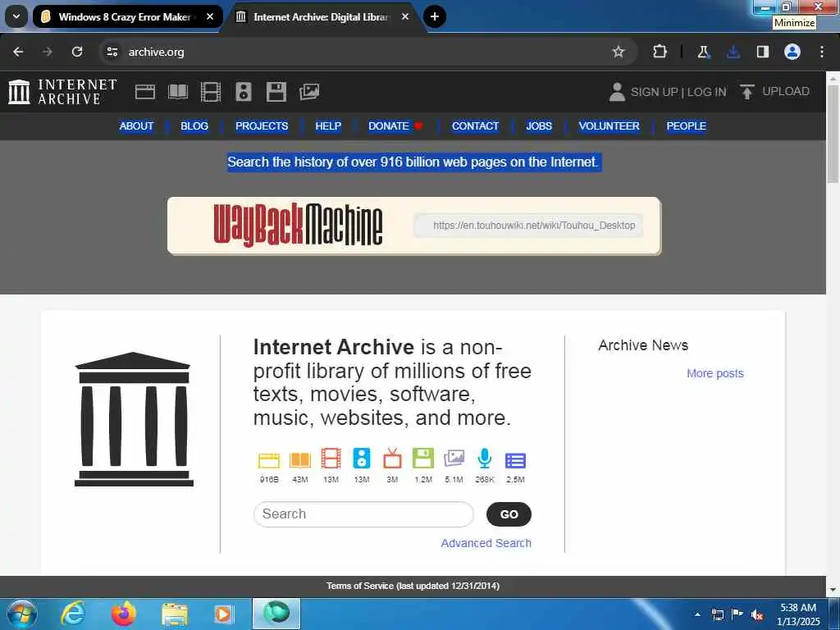Reload the page
The image size is (840, 630).
77,52
